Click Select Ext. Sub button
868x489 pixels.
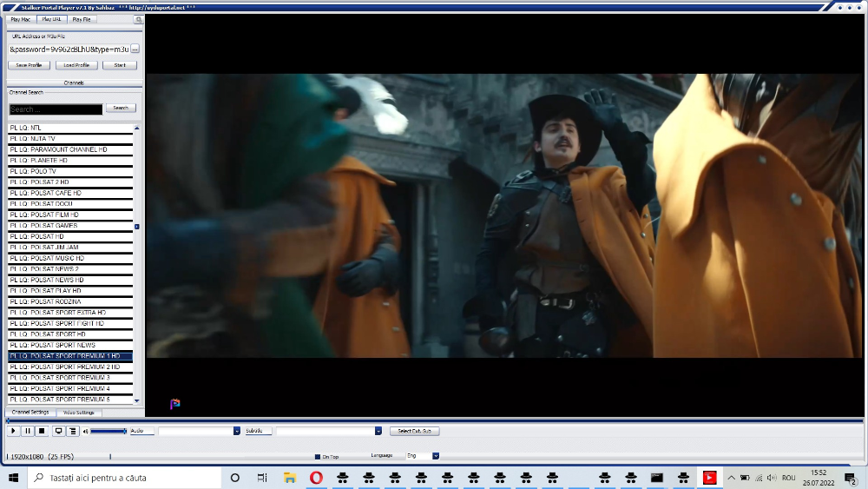[415, 431]
